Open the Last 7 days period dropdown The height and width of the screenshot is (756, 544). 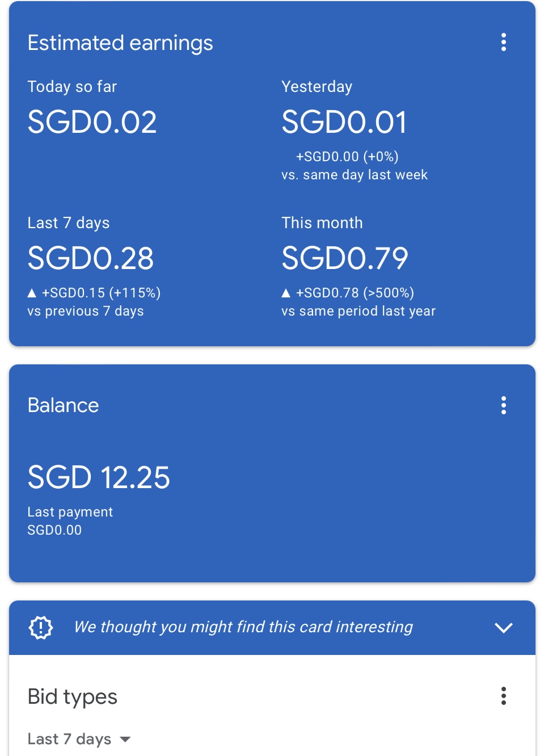tap(79, 739)
